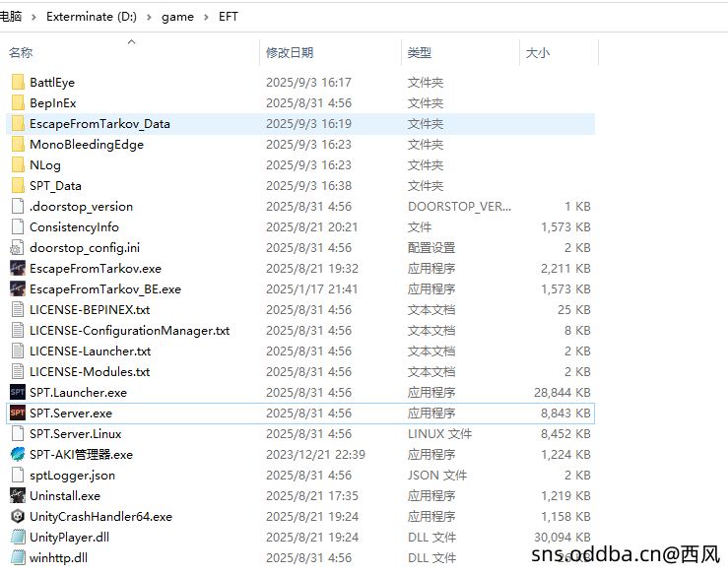
Task: Click date 2023/12/21 22:39
Action: point(315,454)
